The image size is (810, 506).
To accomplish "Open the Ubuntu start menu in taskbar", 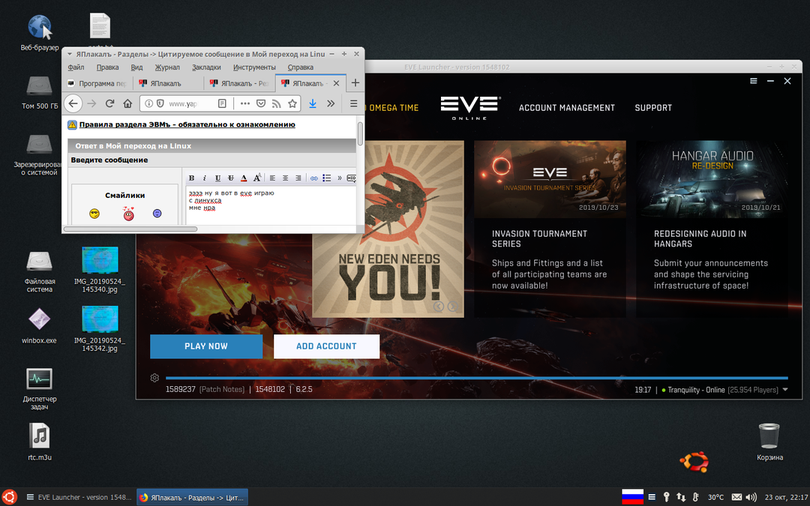I will tap(9, 497).
